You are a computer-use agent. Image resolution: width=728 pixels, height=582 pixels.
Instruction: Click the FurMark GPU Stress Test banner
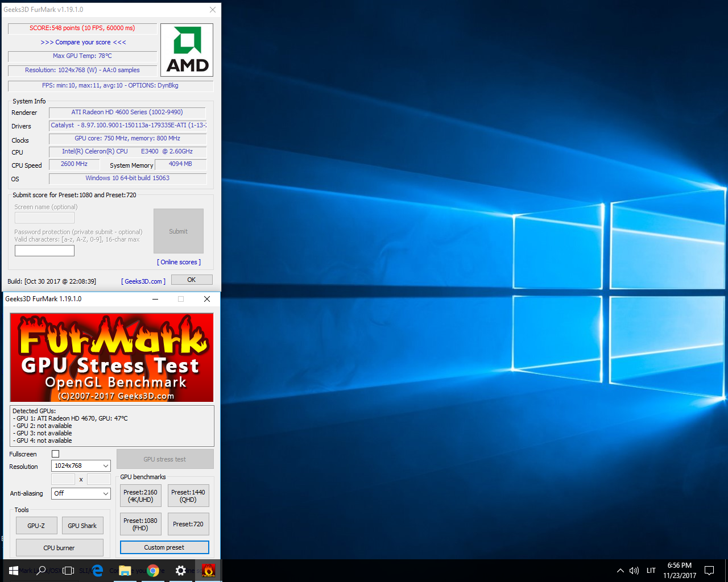point(111,357)
